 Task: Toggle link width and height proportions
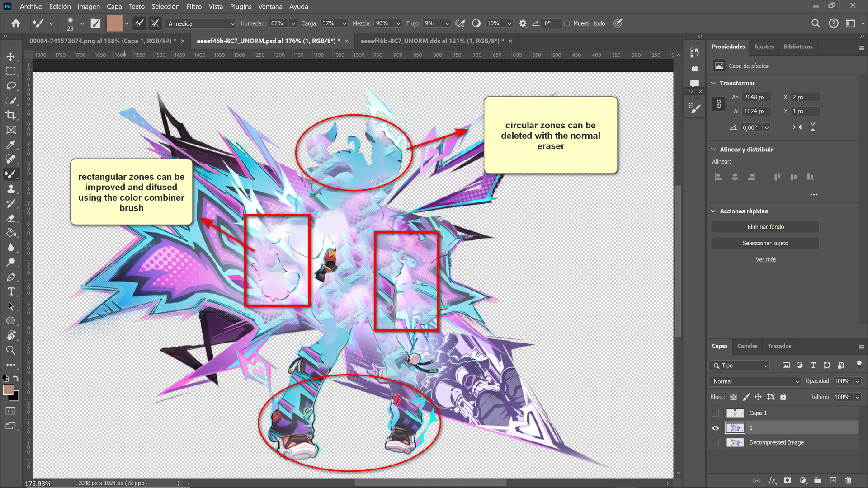(719, 104)
